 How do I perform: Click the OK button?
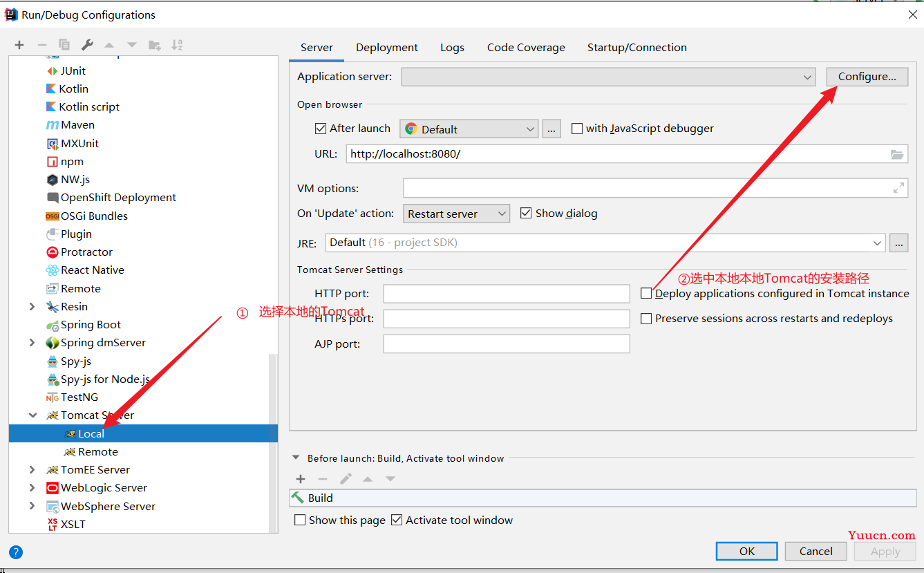[x=747, y=551]
